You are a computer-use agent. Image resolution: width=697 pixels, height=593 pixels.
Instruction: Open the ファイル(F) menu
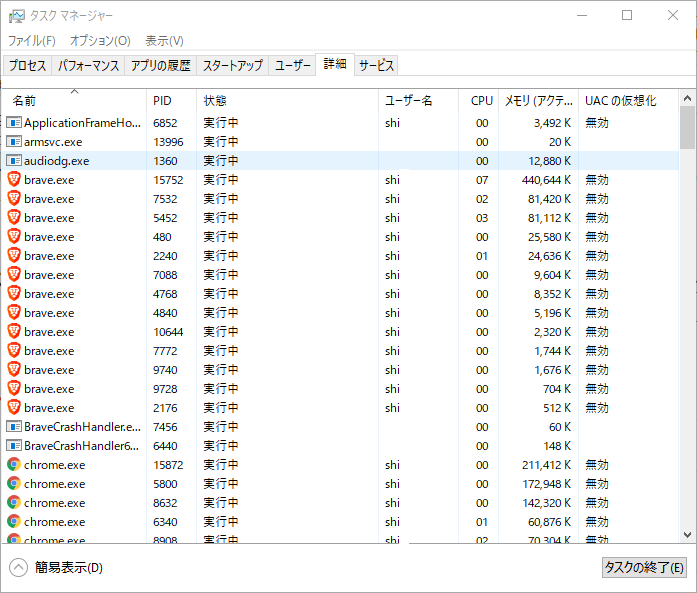32,41
